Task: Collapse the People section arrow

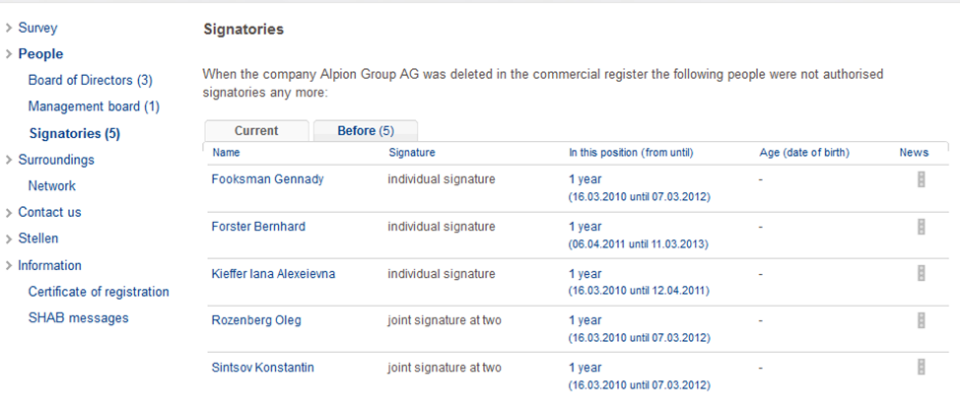Action: [9, 54]
